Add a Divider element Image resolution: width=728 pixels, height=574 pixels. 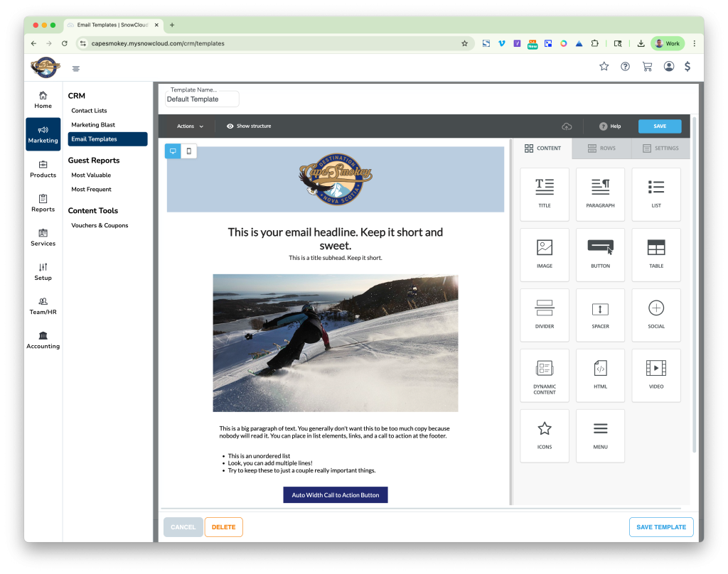tap(544, 315)
